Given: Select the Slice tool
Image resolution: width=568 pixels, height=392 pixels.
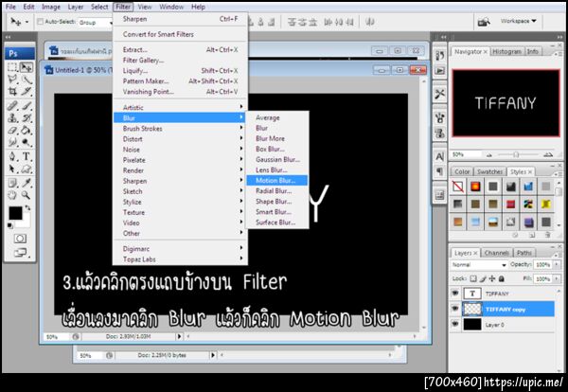Looking at the screenshot, I should pos(27,91).
